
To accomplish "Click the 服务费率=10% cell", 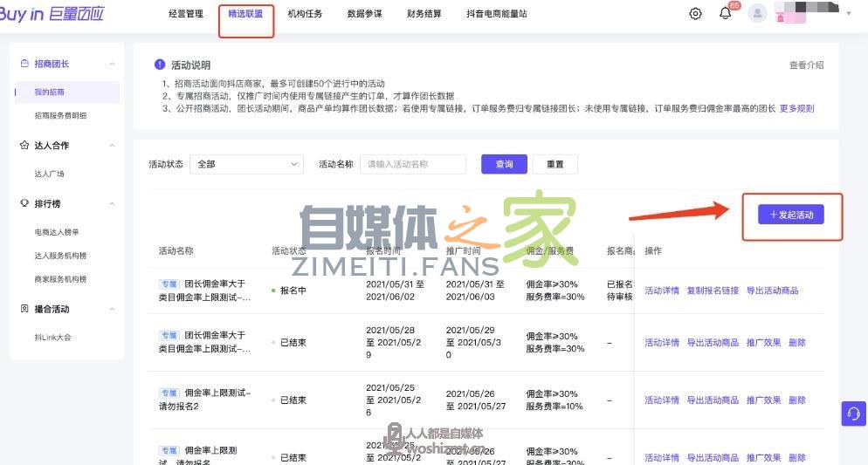I will tap(555, 407).
